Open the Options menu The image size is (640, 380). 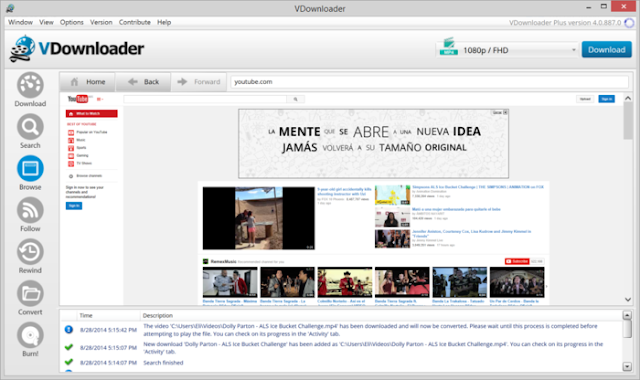pos(71,22)
